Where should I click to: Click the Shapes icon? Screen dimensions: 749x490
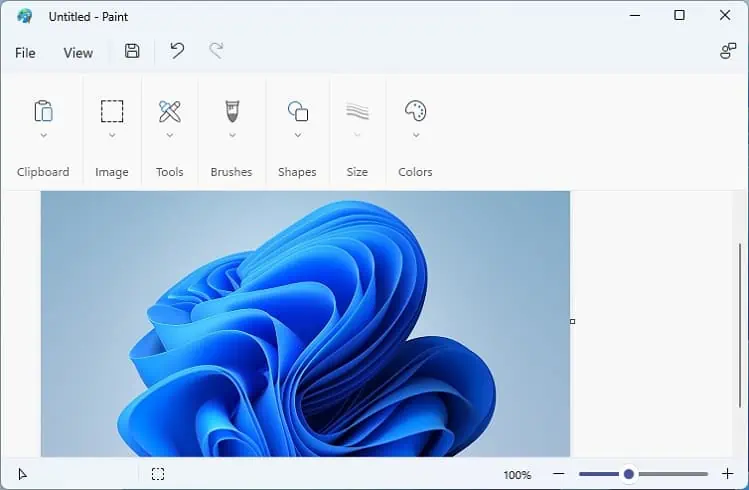pyautogui.click(x=298, y=111)
